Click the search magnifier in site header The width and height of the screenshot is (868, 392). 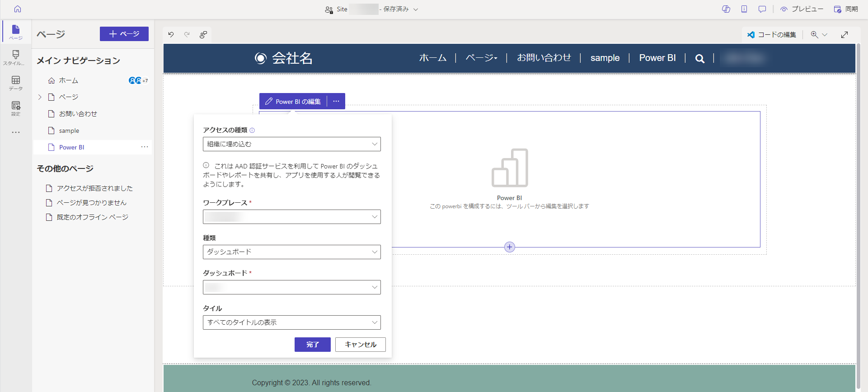[x=700, y=58]
